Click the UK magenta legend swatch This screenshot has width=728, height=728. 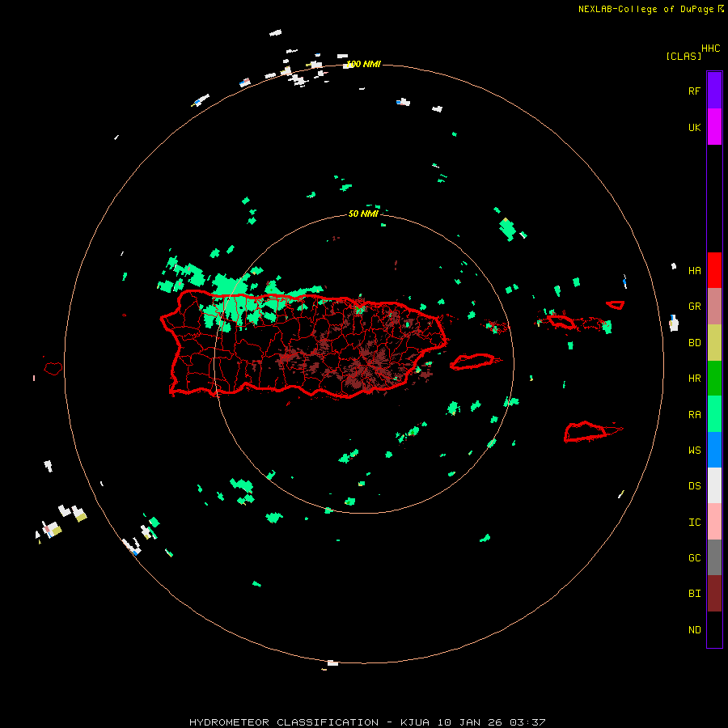point(714,127)
